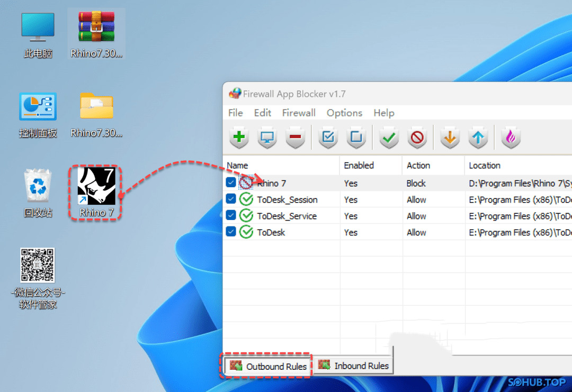Click the orange down arrow icon

pos(450,138)
